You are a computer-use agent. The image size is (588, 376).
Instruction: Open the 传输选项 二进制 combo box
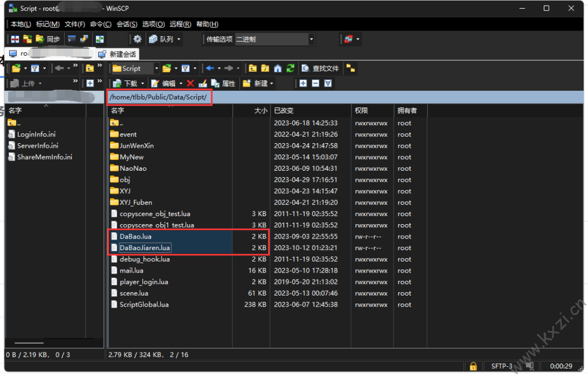pos(274,39)
